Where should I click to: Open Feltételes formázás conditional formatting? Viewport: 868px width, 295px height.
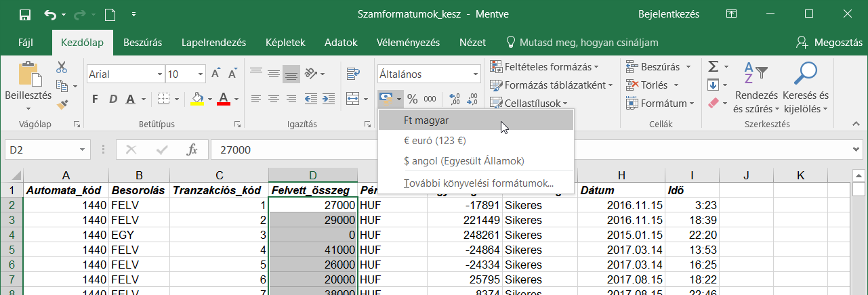pos(545,67)
